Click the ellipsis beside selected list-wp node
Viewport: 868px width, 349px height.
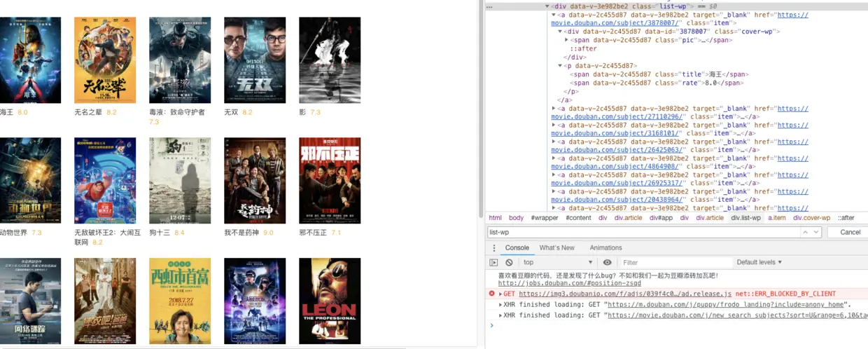pos(489,6)
